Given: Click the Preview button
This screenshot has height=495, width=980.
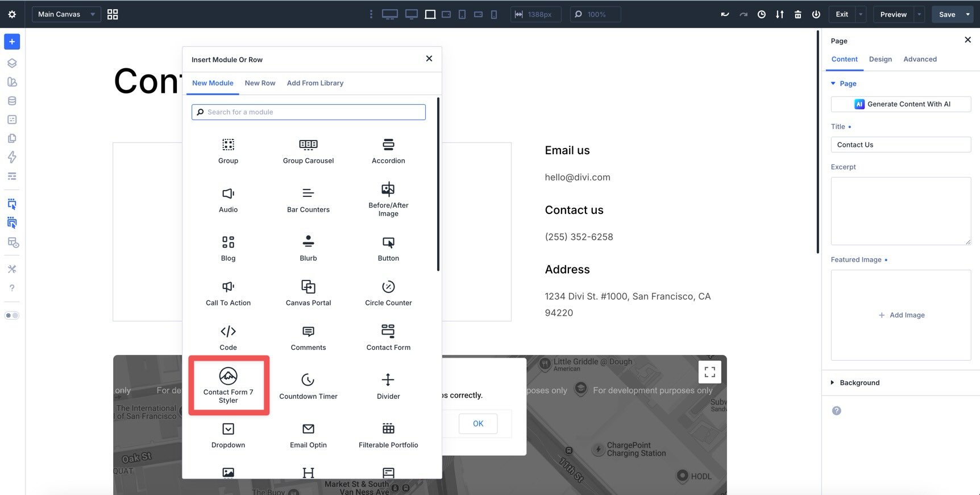Looking at the screenshot, I should coord(893,14).
